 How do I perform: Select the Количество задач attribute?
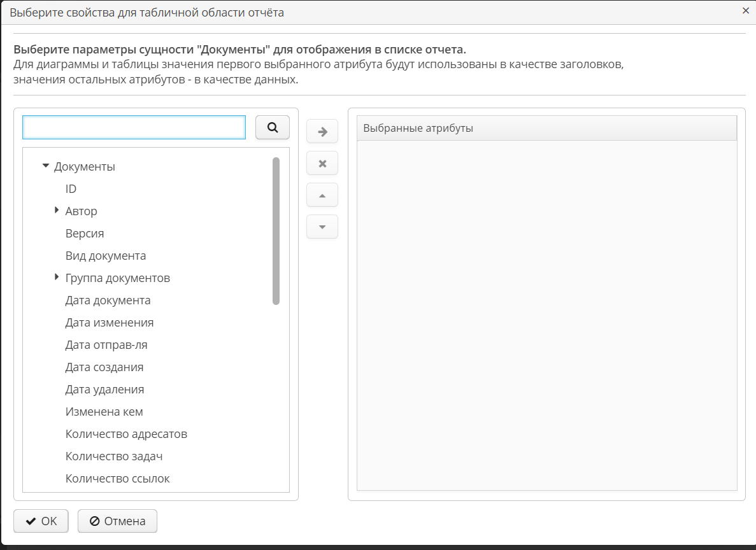[x=114, y=456]
